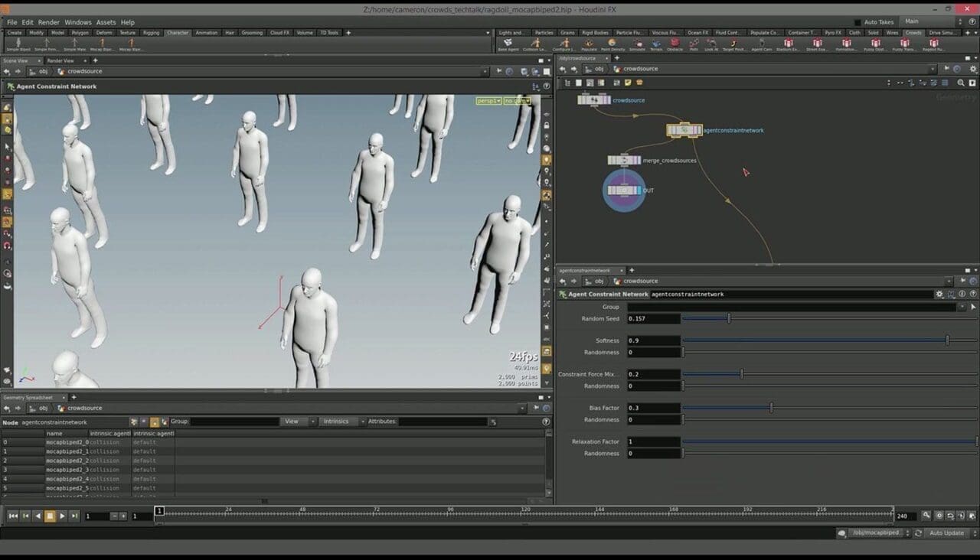980x560 pixels.
Task: Add sticky note in network editor toolbar
Action: (x=628, y=83)
